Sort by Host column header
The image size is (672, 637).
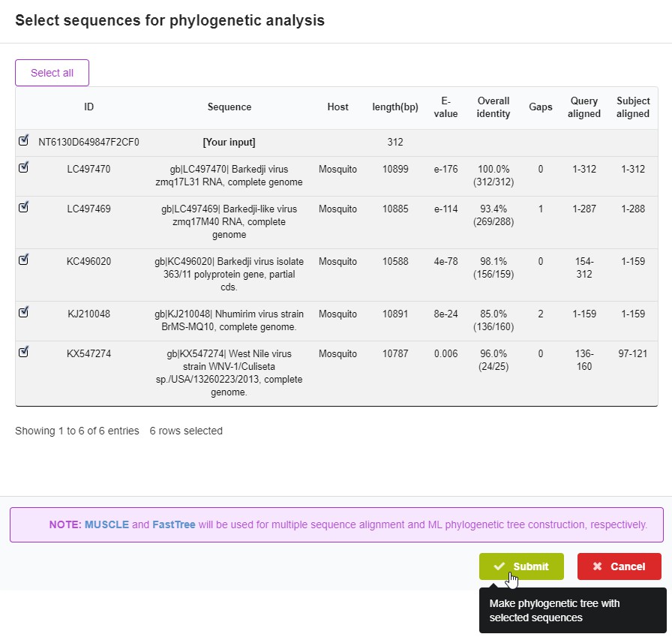pyautogui.click(x=337, y=107)
